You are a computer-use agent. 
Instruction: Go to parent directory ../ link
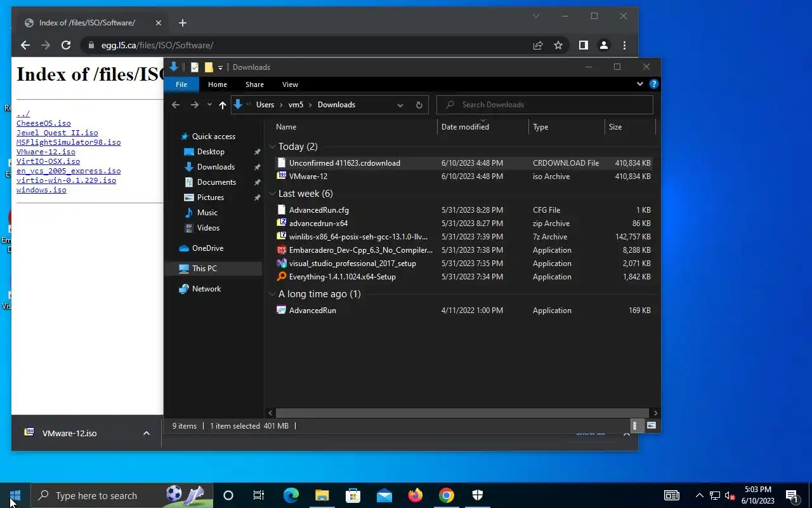(x=23, y=114)
